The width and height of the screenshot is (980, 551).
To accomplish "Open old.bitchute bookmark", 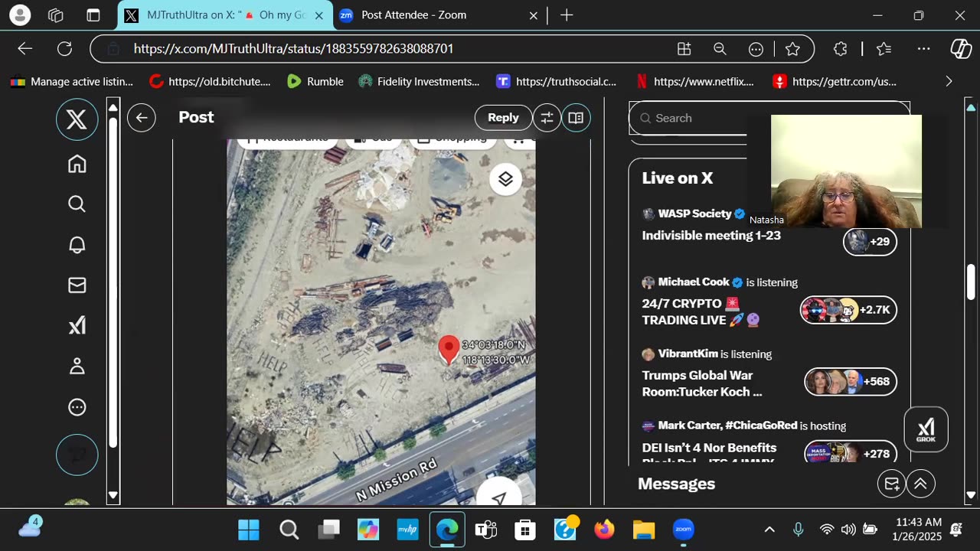I will (210, 81).
